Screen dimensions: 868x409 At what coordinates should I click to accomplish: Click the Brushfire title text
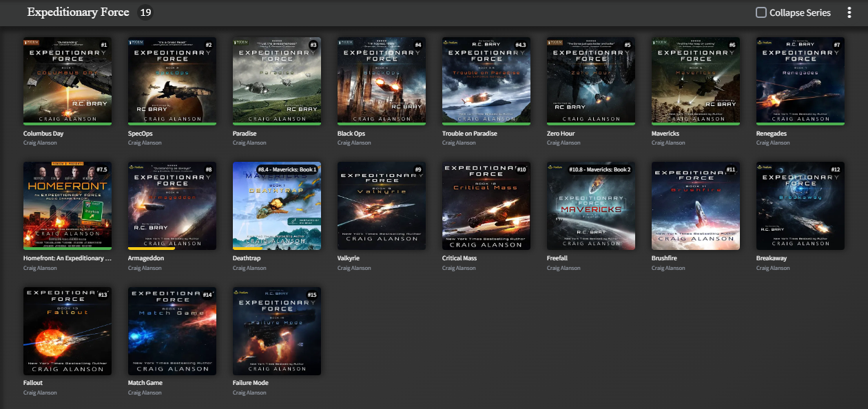(665, 258)
